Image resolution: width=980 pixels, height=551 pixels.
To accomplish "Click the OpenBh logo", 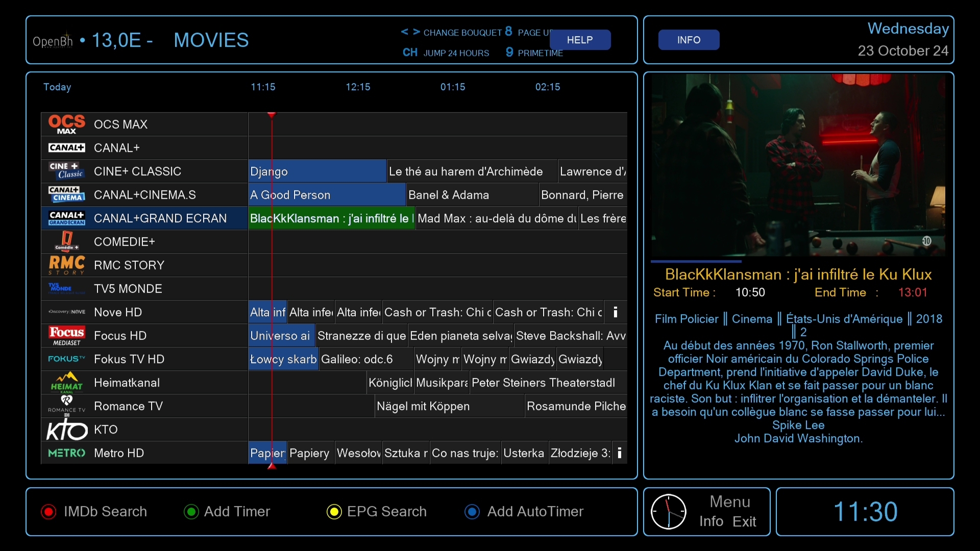I will coord(53,41).
